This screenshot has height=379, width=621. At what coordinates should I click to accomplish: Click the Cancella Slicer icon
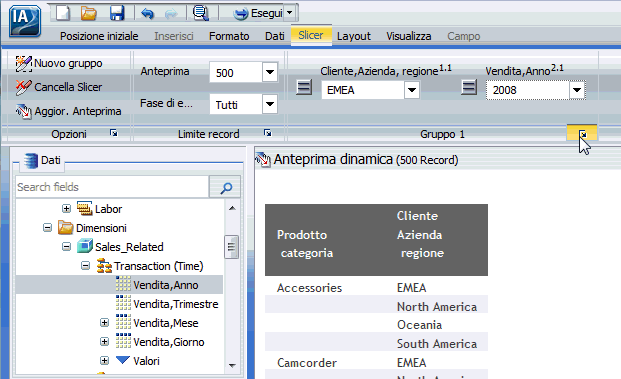pos(23,87)
